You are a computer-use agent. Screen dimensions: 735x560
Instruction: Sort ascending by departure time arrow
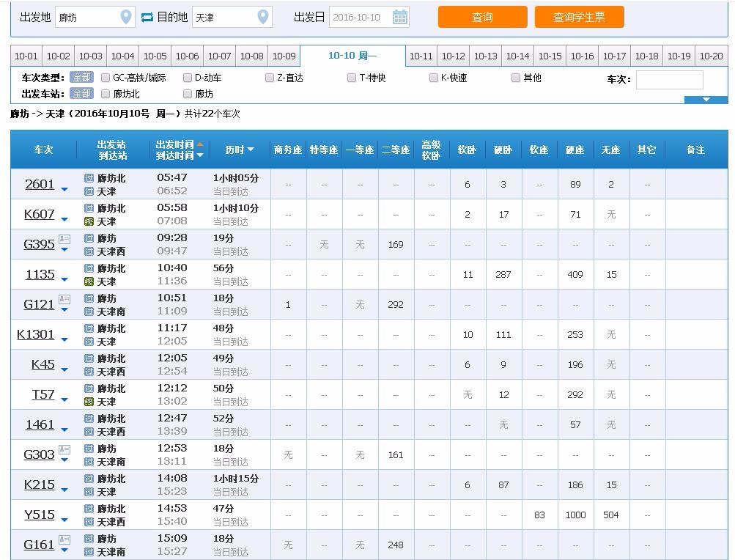pyautogui.click(x=200, y=144)
